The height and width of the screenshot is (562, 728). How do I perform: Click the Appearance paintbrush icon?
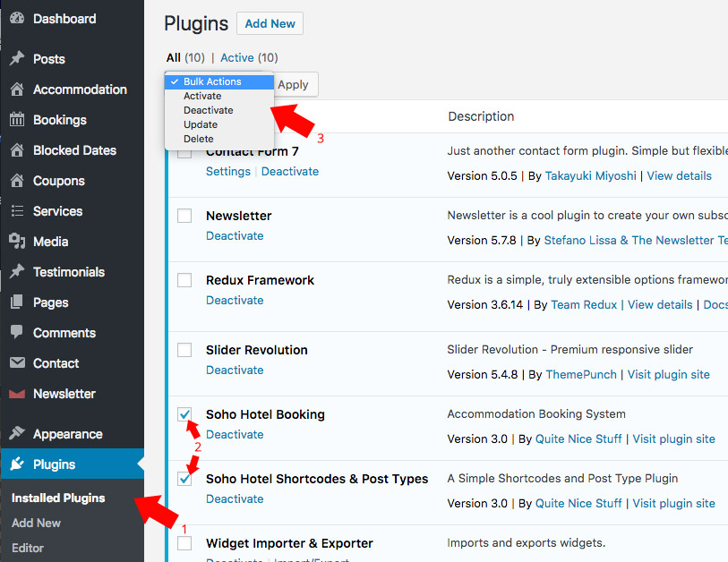[x=17, y=434]
